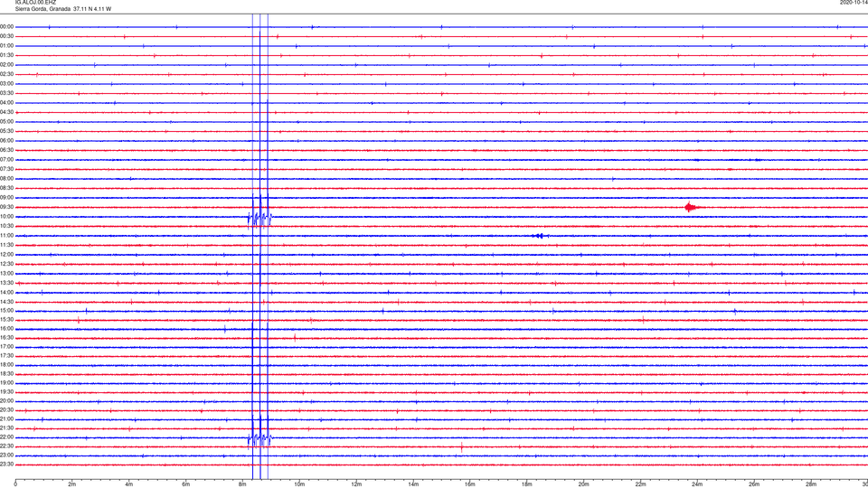Click the 28m axis label
Screen dimensions: 868x488
click(811, 484)
